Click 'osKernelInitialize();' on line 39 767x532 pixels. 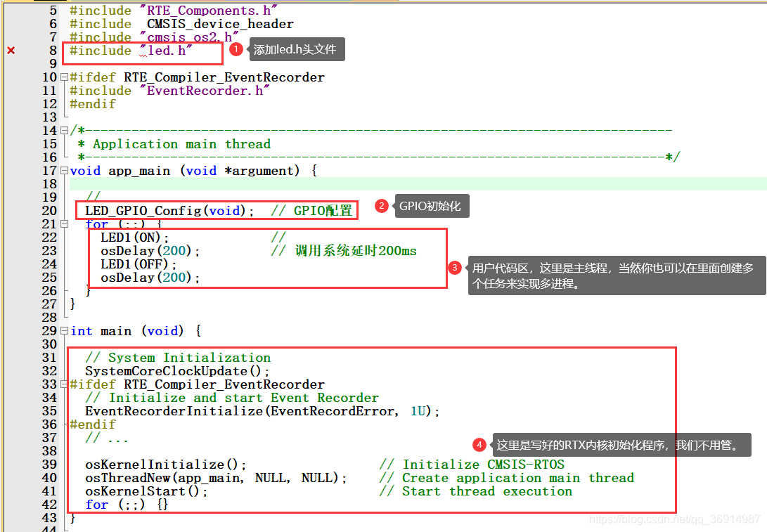[165, 465]
